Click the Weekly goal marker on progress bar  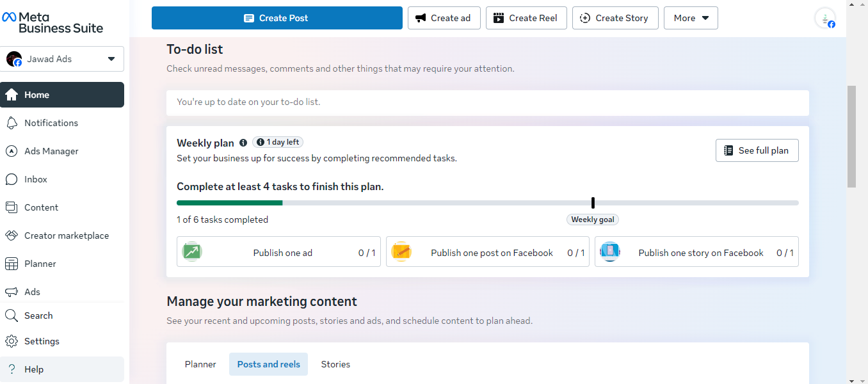click(593, 203)
